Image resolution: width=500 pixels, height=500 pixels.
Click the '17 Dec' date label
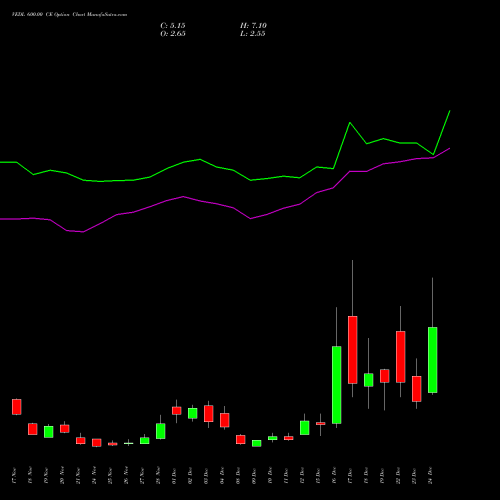point(350,476)
